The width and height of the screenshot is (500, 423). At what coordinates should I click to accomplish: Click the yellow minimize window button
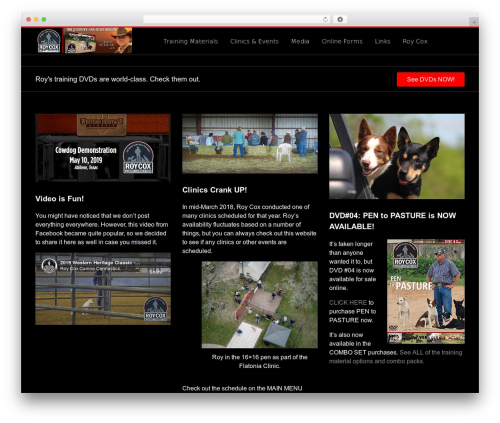(x=36, y=19)
